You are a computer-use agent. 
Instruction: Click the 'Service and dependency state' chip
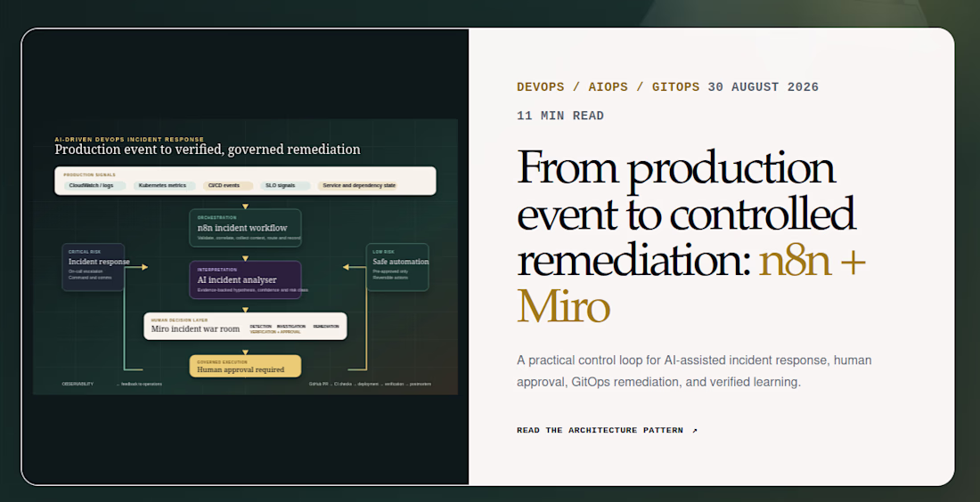click(x=358, y=185)
